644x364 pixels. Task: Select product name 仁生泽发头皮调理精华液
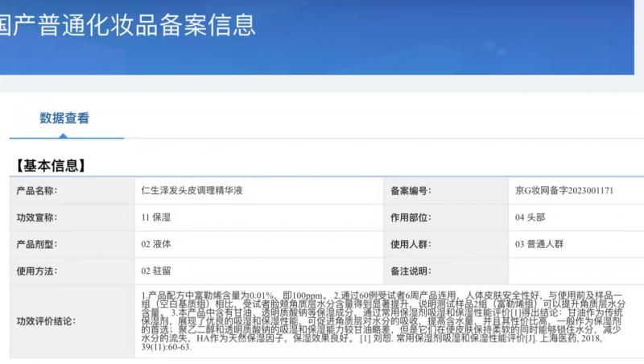pyautogui.click(x=192, y=191)
